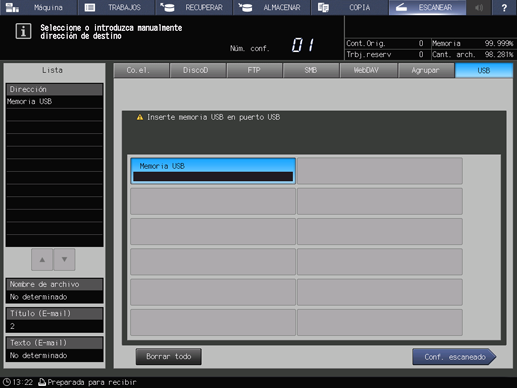
Task: Click 'Preparada para recibir' status text
Action: [92, 382]
